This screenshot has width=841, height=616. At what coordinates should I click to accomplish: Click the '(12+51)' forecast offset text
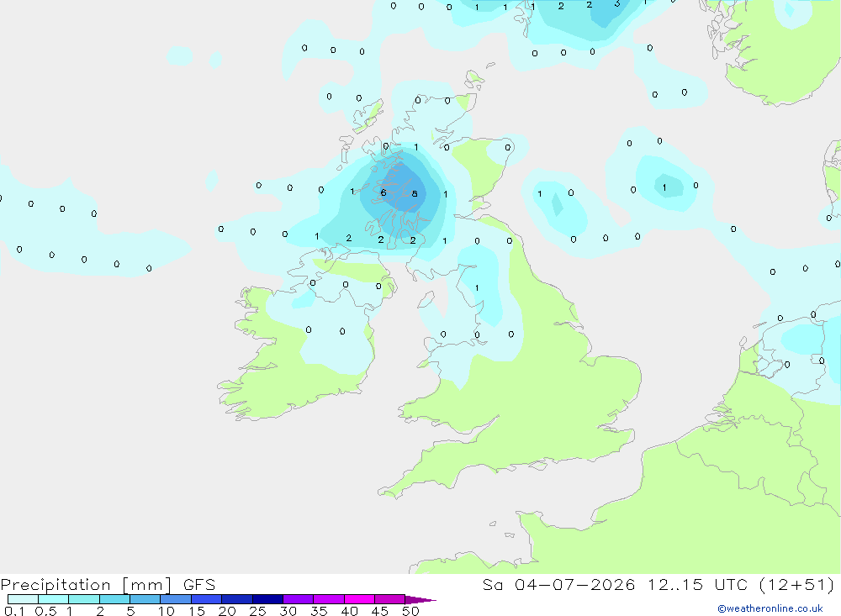(x=797, y=585)
